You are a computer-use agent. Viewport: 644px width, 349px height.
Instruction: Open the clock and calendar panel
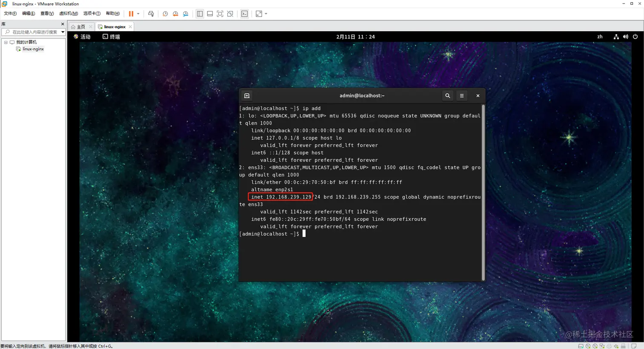[355, 37]
